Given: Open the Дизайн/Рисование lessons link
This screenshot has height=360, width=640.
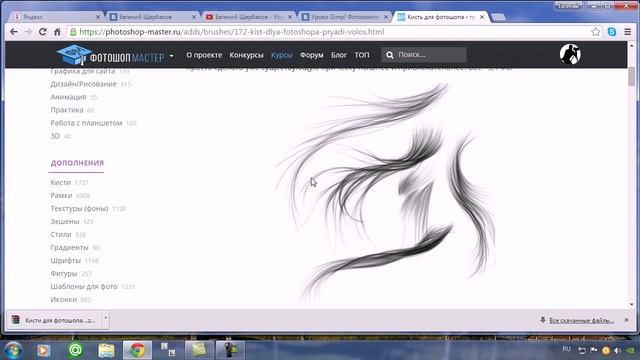Looking at the screenshot, I should click(x=84, y=84).
